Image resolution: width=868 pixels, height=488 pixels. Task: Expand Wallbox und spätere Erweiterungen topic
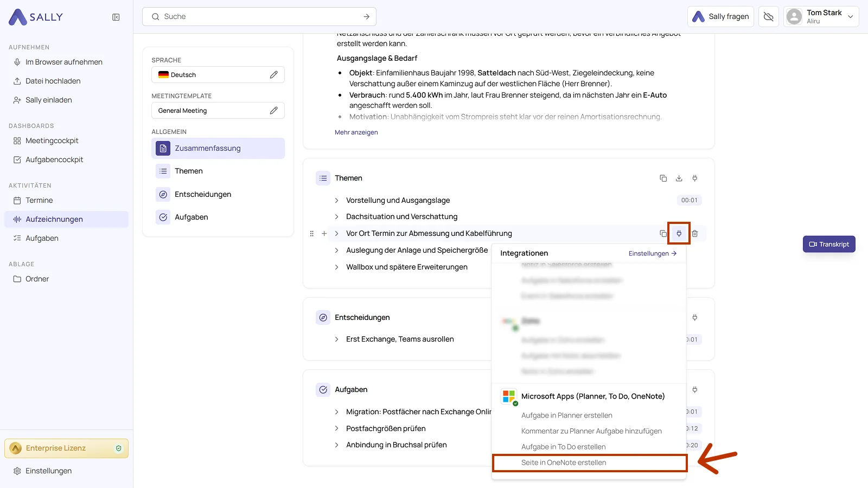[x=336, y=267]
